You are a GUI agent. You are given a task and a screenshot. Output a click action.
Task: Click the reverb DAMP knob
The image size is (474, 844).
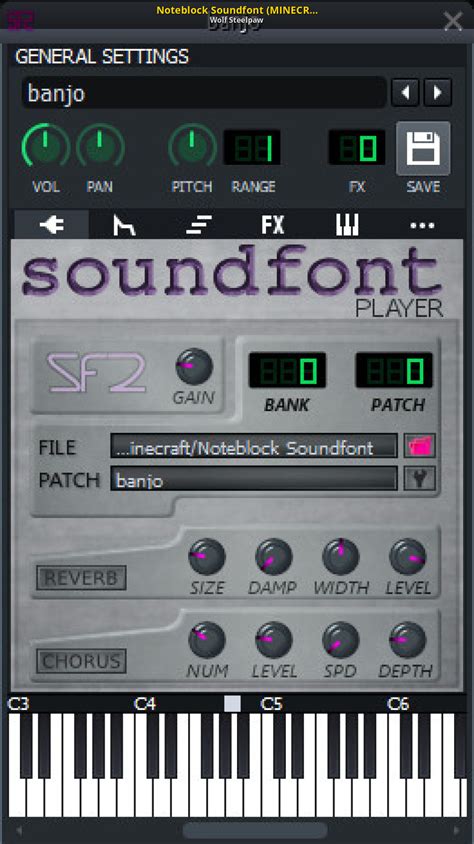(x=273, y=557)
